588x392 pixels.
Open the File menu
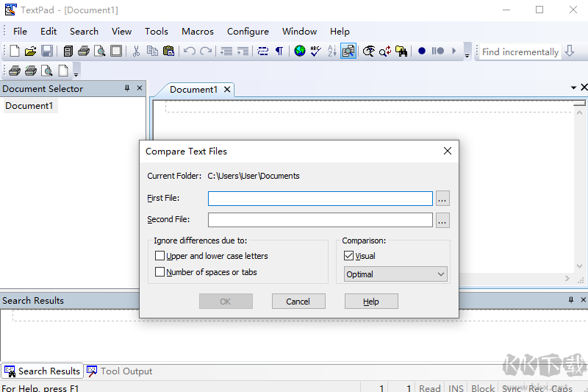[x=20, y=32]
